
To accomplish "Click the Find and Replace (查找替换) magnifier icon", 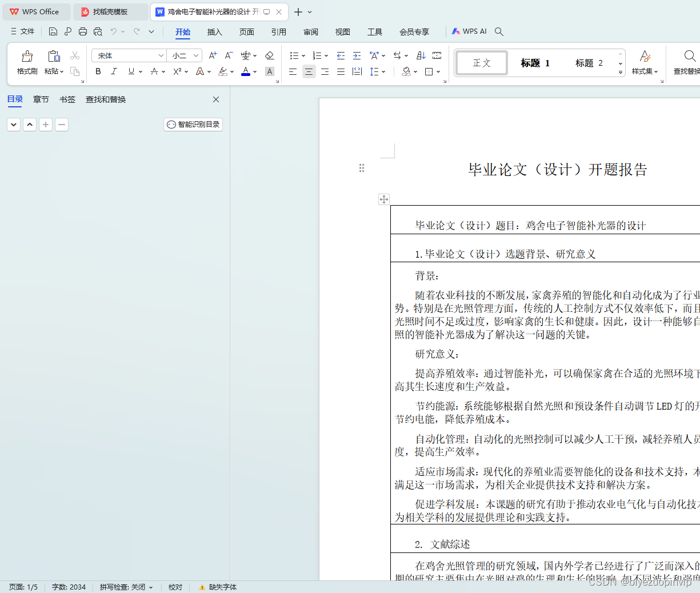I will tap(690, 56).
